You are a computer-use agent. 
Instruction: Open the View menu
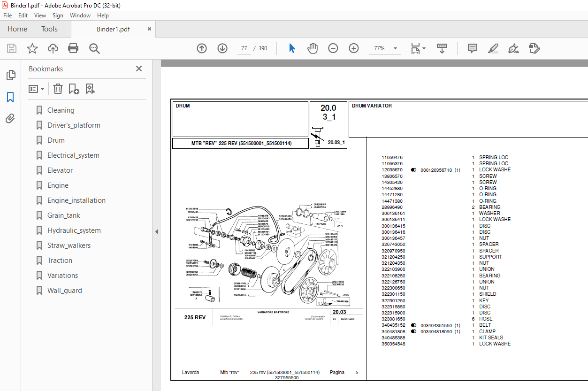pyautogui.click(x=40, y=15)
